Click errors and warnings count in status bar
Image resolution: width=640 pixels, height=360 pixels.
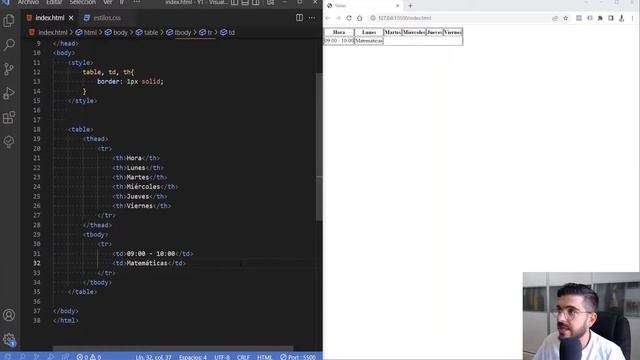(89, 357)
